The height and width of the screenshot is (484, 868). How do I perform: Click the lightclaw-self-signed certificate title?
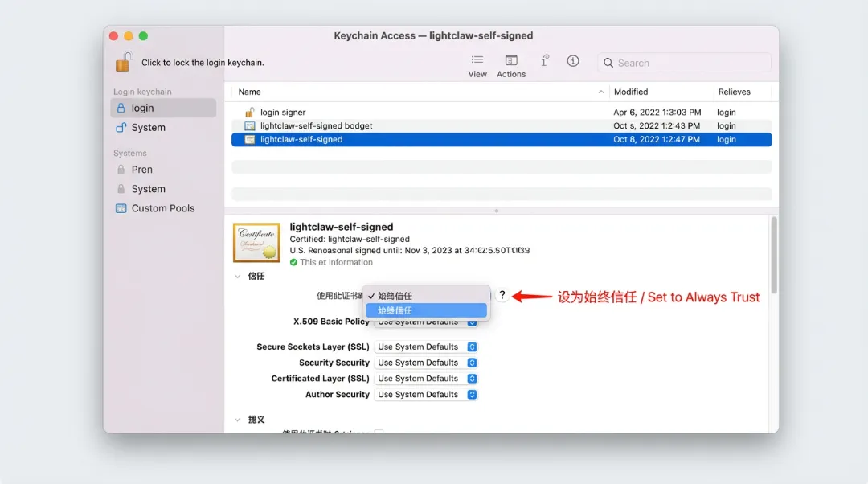[x=342, y=227]
